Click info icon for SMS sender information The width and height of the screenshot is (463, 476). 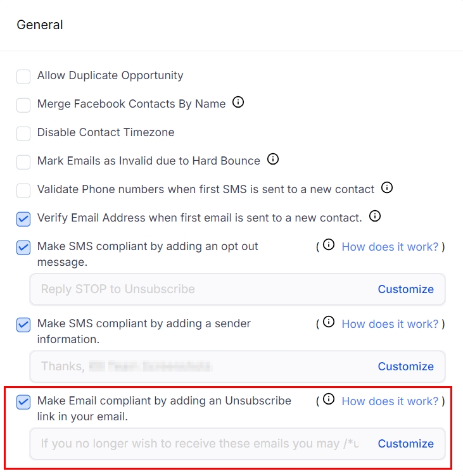(329, 323)
